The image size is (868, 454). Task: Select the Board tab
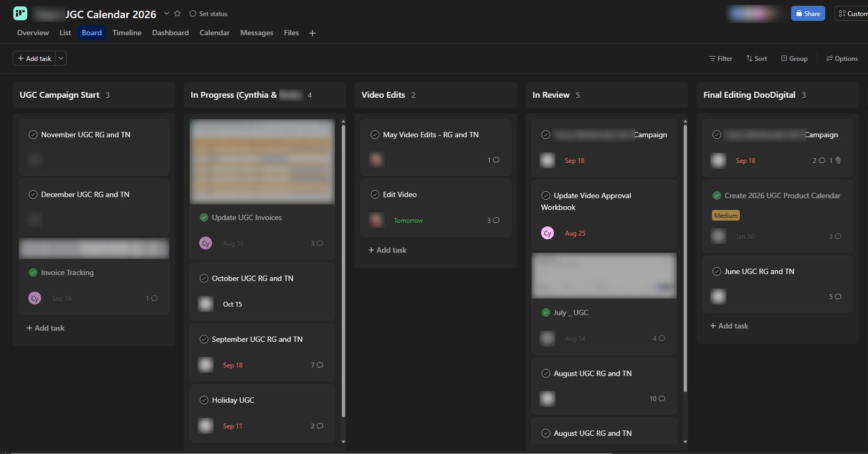[x=92, y=33]
